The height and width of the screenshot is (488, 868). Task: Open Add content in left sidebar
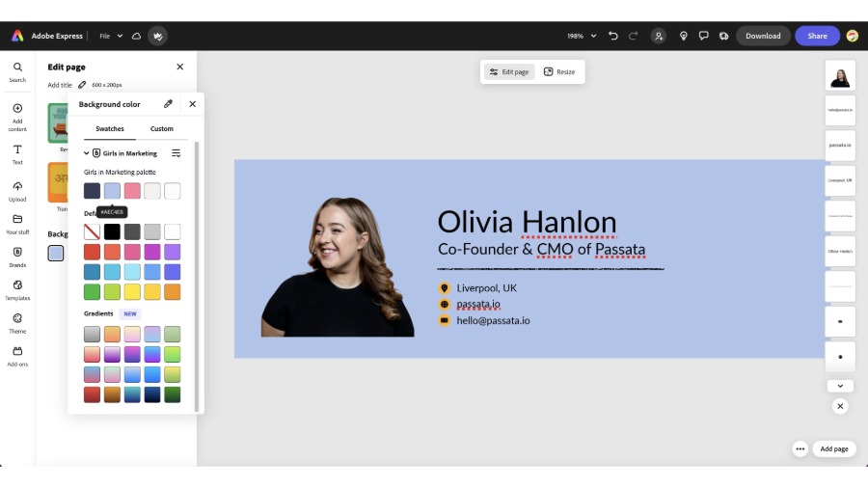tap(17, 118)
